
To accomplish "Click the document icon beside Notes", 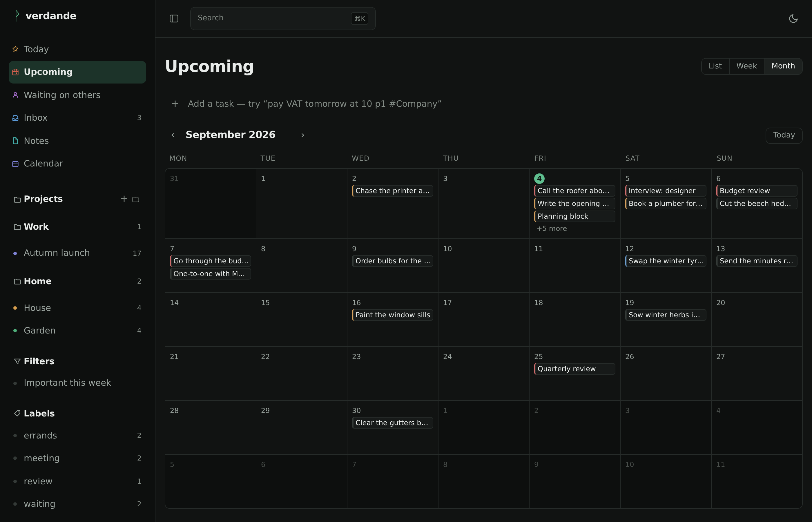I will click(15, 141).
